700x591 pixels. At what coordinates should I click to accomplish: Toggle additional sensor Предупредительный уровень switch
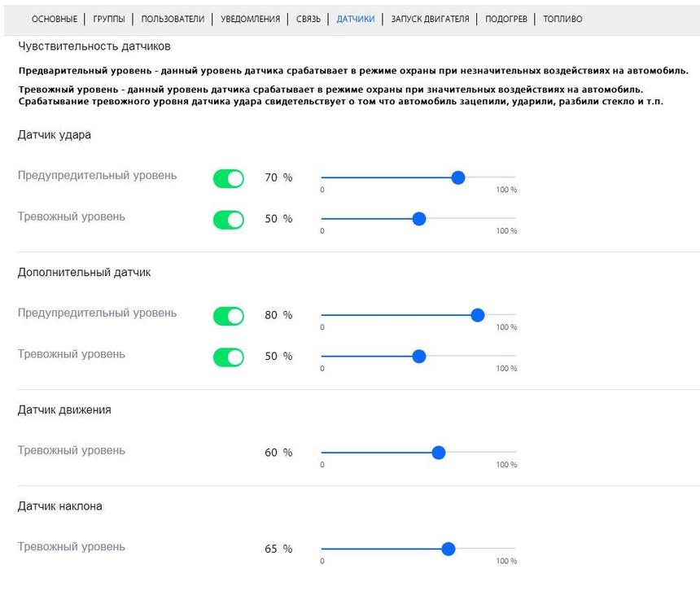tap(229, 316)
